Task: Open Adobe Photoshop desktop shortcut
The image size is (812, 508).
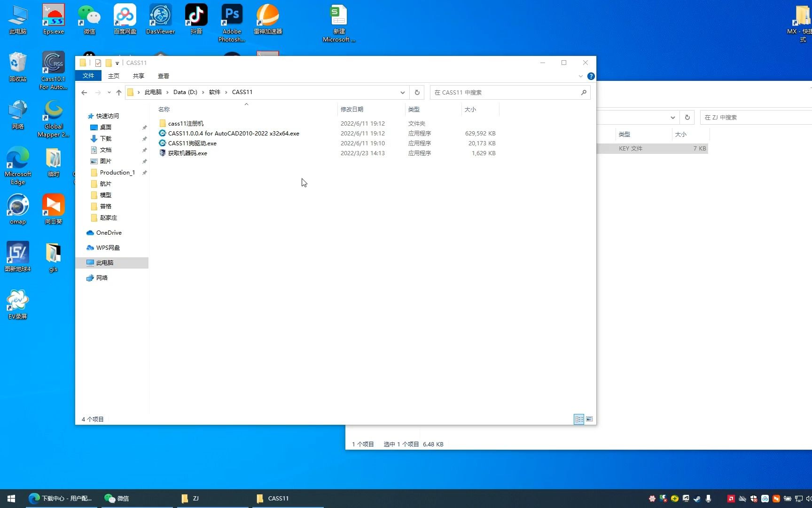Action: coord(231,14)
